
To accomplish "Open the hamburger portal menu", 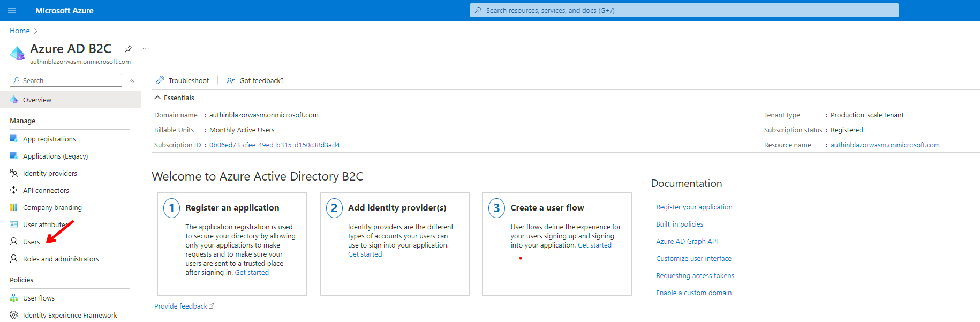I will point(12,10).
